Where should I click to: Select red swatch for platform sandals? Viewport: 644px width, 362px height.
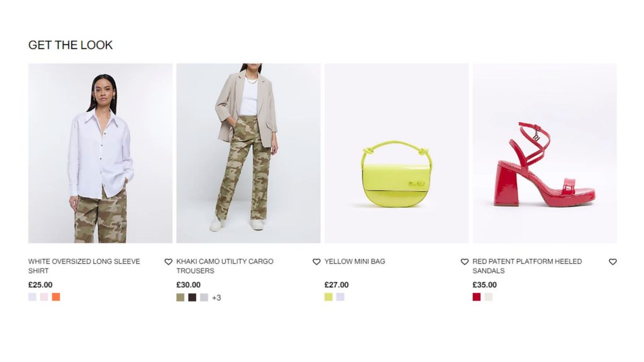[x=477, y=297]
